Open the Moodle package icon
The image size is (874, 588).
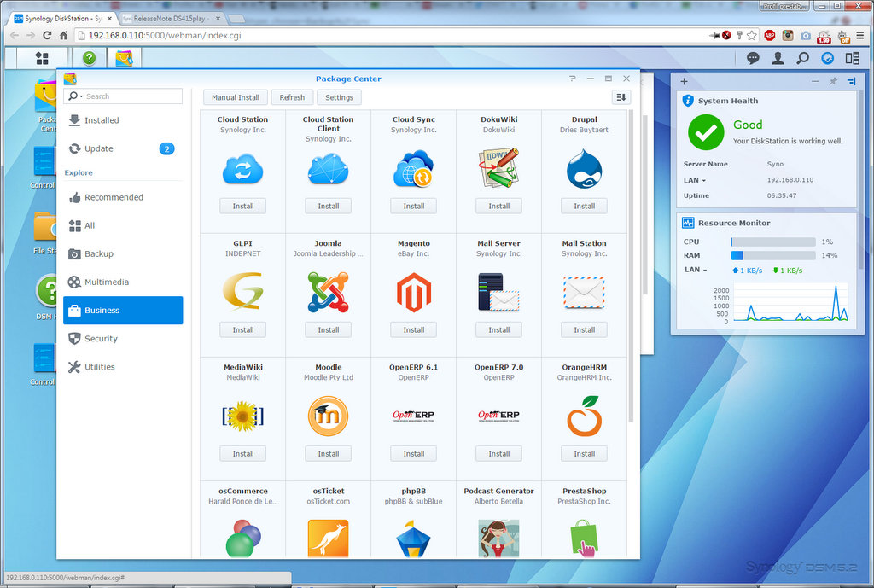329,416
